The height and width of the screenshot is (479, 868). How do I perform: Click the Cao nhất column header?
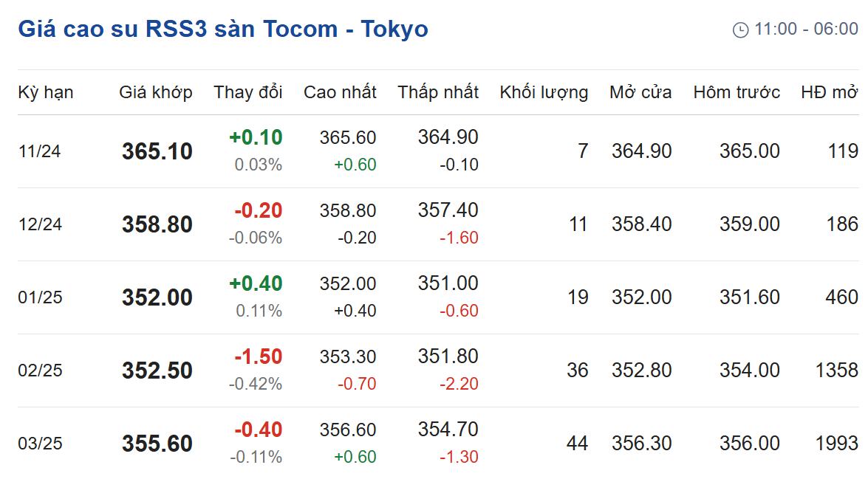[x=340, y=92]
